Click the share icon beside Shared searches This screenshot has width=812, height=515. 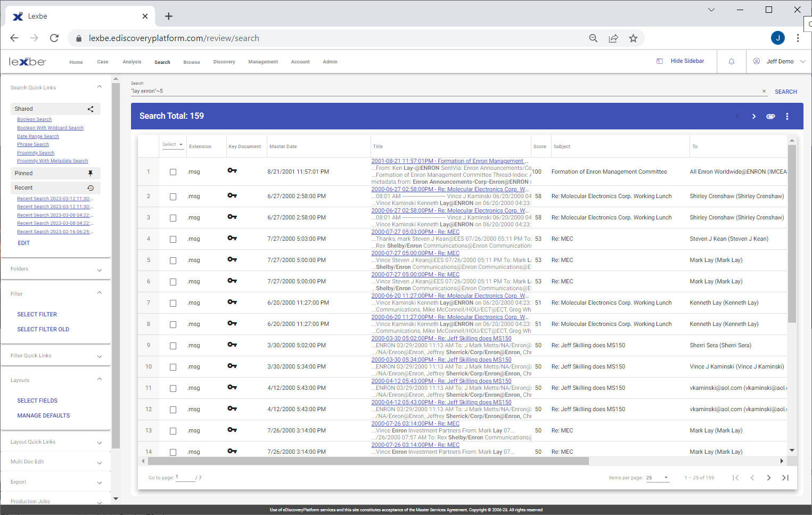(x=89, y=109)
